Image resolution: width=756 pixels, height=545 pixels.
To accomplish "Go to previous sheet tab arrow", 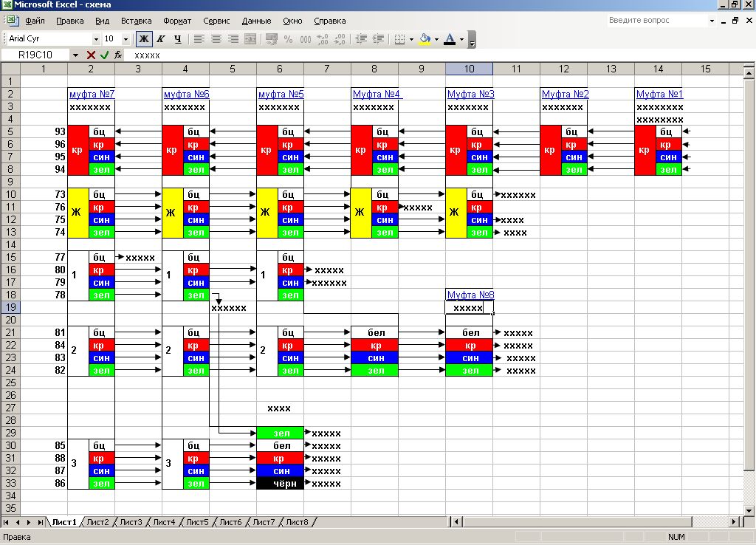I will tap(18, 522).
